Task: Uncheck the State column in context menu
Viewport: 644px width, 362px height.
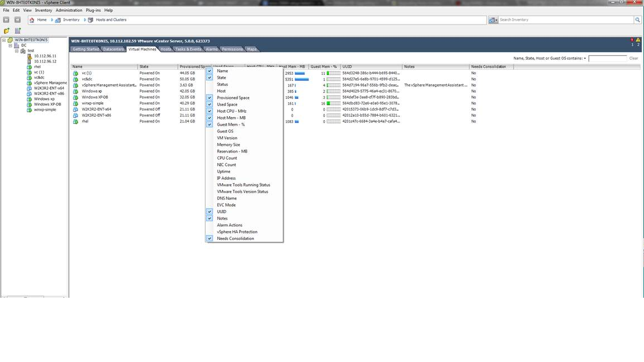Action: click(x=210, y=78)
